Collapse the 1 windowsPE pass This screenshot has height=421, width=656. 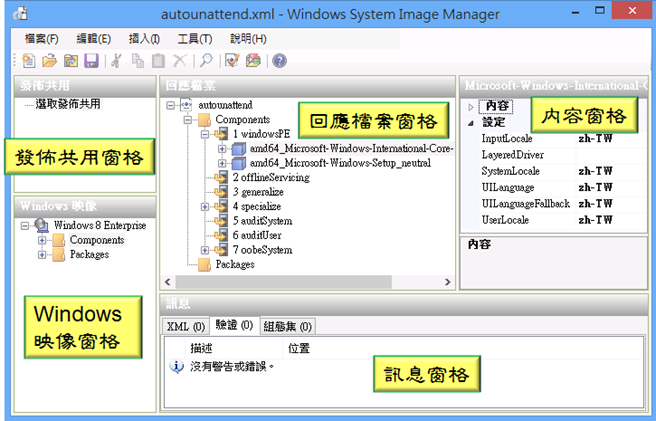coord(205,134)
